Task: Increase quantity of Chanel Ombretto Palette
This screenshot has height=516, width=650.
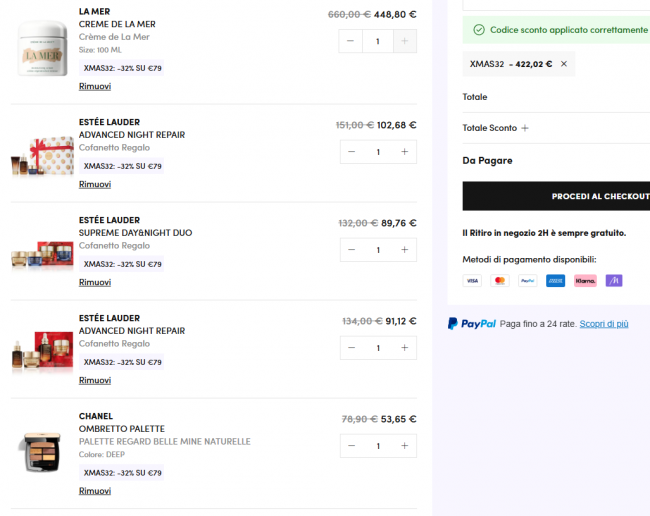Action: pyautogui.click(x=404, y=446)
